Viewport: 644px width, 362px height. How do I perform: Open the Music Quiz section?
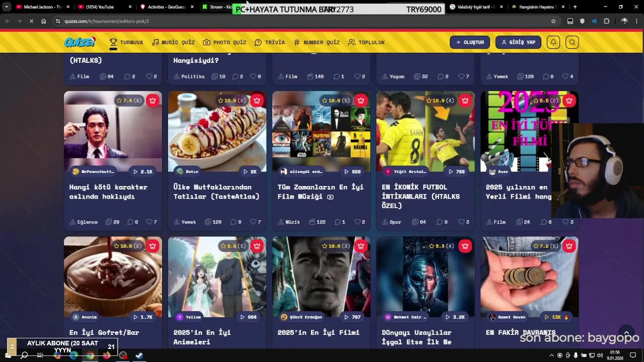pyautogui.click(x=173, y=42)
